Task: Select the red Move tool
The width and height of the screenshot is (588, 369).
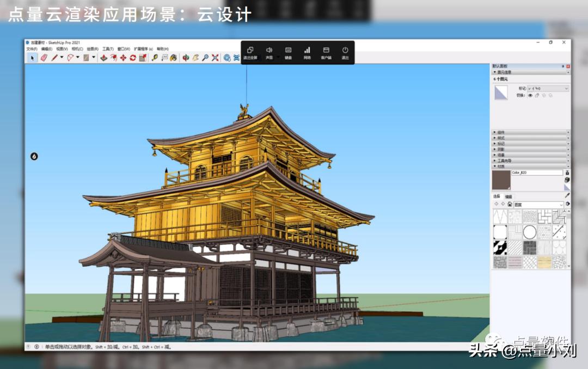Action: pyautogui.click(x=123, y=58)
